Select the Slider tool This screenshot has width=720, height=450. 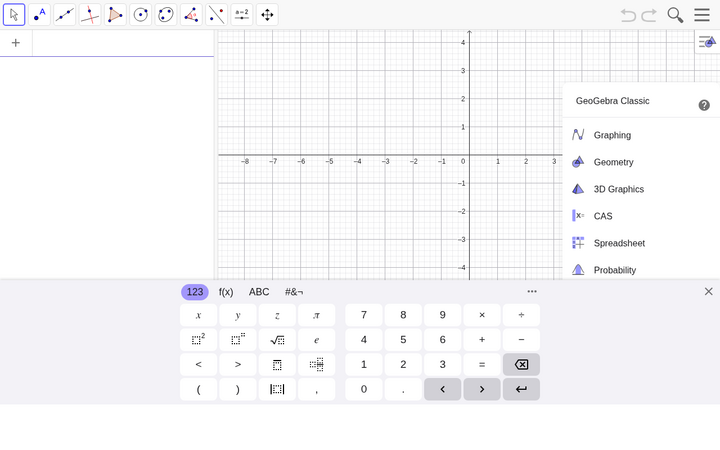pos(242,15)
